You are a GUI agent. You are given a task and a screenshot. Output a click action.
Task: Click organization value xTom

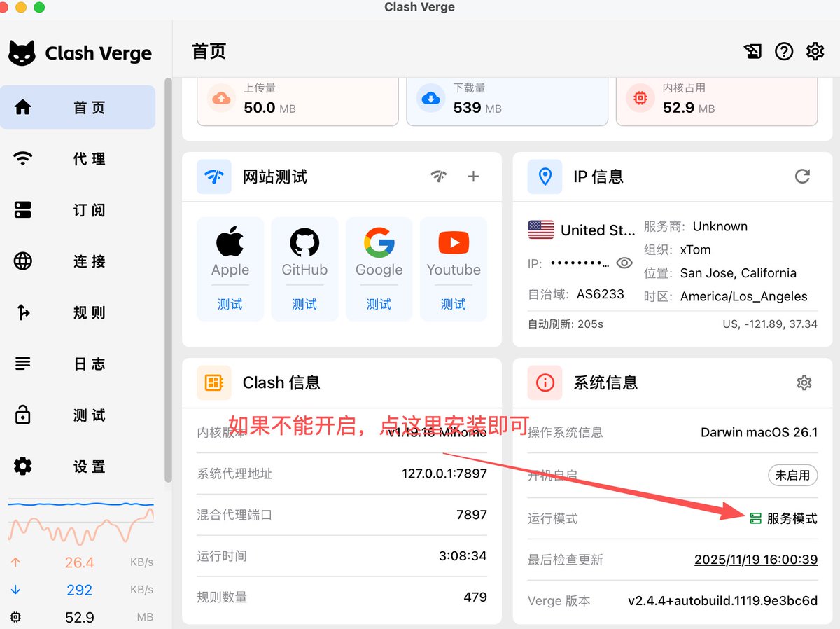(695, 249)
